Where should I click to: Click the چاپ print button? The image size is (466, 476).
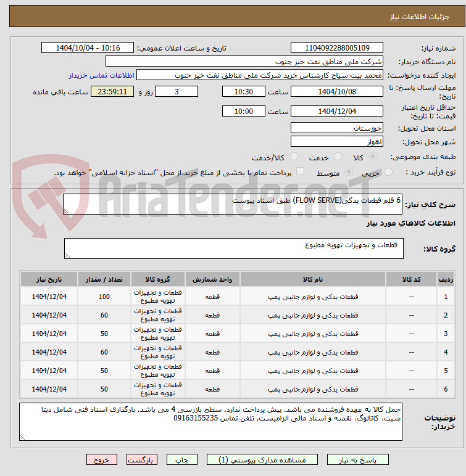pyautogui.click(x=182, y=459)
